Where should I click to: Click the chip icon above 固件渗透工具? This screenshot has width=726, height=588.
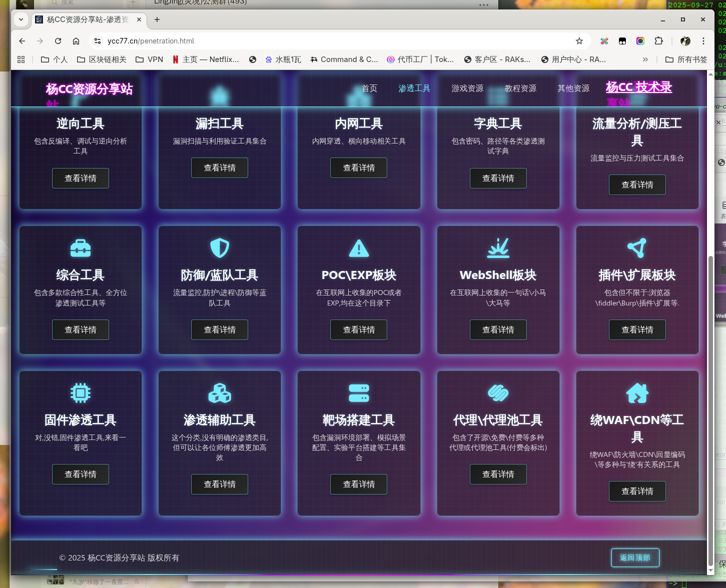[x=81, y=393]
